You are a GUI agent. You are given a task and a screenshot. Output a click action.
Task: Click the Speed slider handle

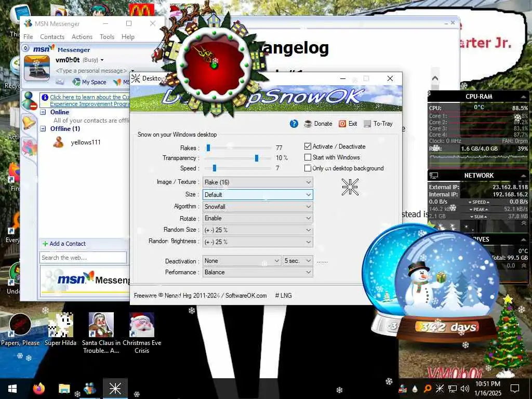pos(215,168)
